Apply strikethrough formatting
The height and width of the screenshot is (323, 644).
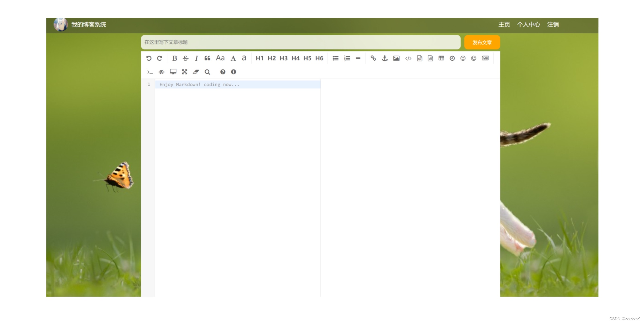pyautogui.click(x=186, y=58)
